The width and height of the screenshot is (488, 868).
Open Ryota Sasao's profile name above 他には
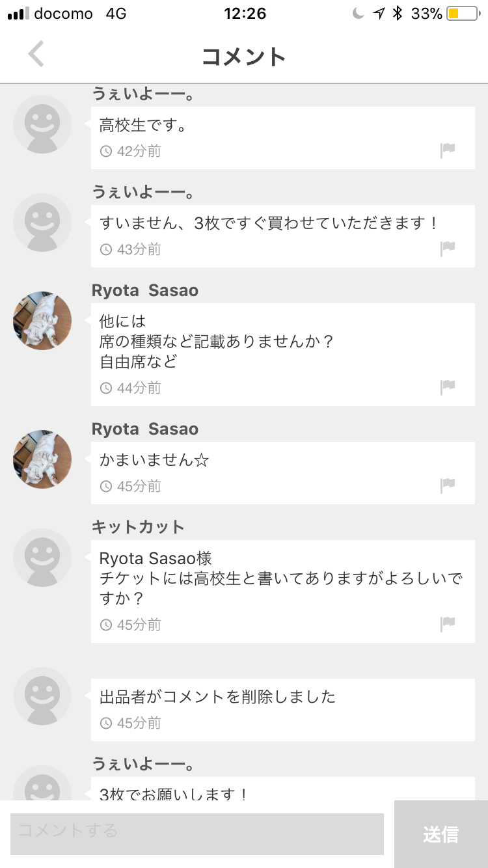coord(145,291)
